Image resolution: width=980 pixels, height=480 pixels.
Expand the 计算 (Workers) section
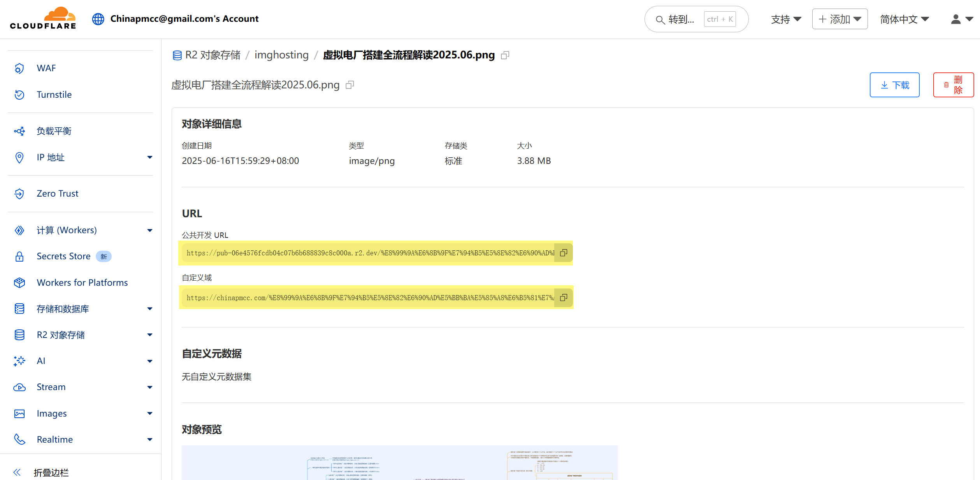point(149,230)
